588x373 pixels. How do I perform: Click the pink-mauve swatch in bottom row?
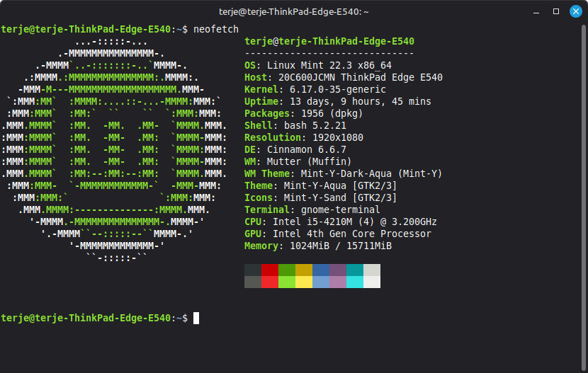(338, 282)
